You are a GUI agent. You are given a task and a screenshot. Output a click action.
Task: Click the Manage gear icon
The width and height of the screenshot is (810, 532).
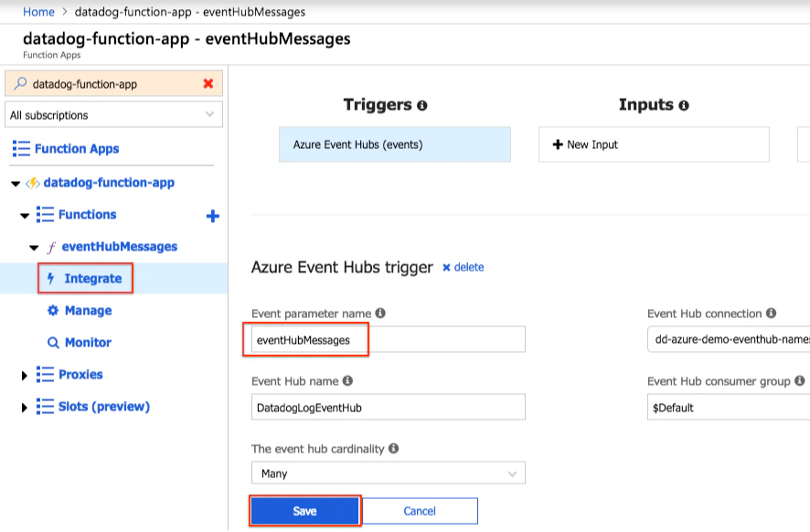53,311
